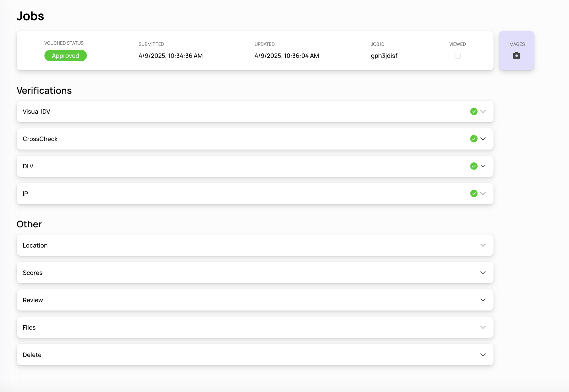Expand the DLV chevron arrow
Screen dimensions: 569x392
(x=483, y=166)
